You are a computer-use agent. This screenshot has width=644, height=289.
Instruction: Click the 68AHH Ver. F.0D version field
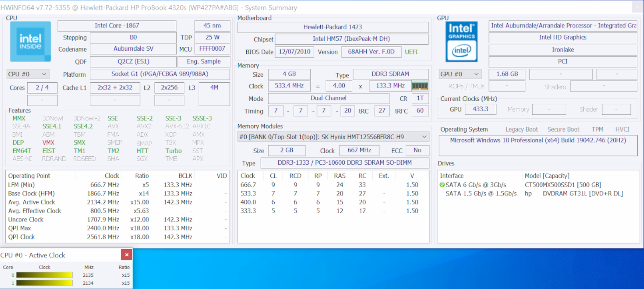point(371,52)
